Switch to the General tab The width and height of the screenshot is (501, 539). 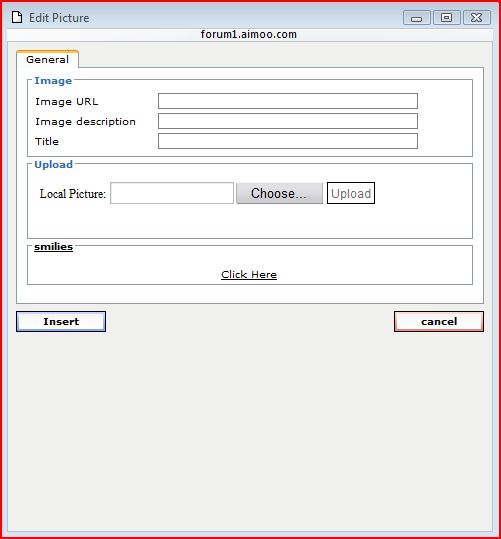tap(47, 59)
